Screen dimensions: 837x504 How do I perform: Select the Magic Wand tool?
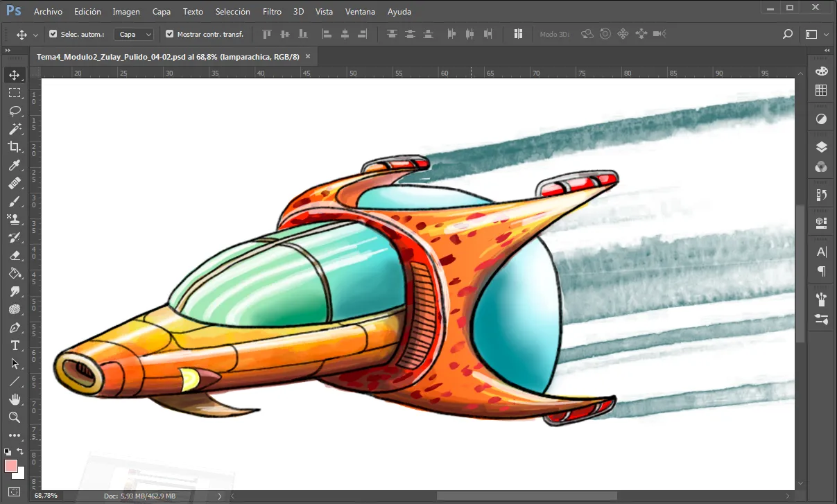(14, 129)
